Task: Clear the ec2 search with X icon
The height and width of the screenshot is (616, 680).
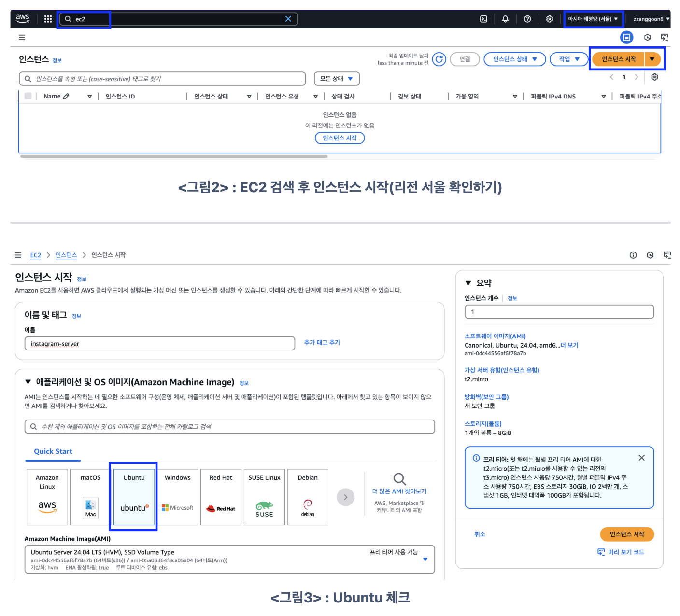Action: pyautogui.click(x=288, y=19)
